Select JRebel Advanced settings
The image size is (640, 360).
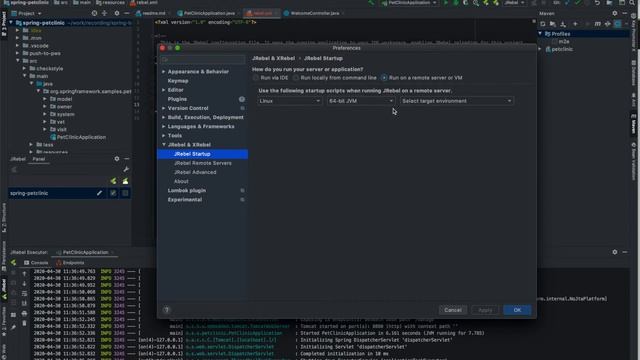195,172
